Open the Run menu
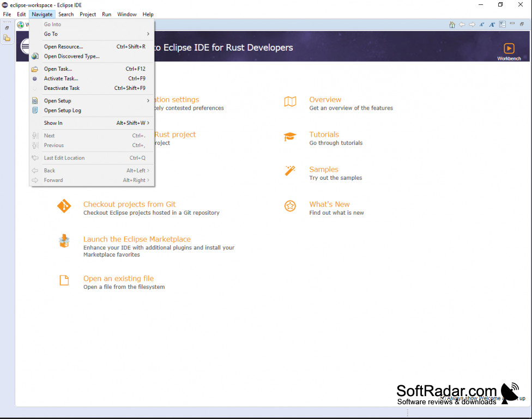The width and height of the screenshot is (532, 419). point(106,14)
